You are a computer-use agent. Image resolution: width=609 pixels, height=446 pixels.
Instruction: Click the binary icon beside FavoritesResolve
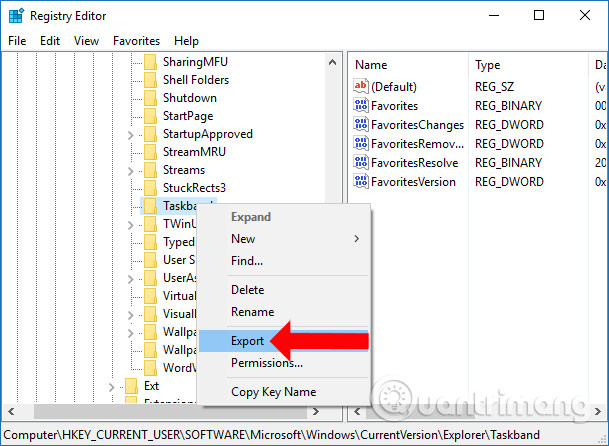pyautogui.click(x=361, y=162)
